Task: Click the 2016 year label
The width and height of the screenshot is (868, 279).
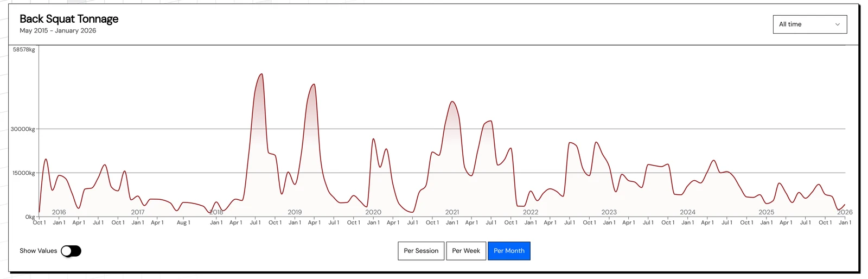Action: click(59, 212)
